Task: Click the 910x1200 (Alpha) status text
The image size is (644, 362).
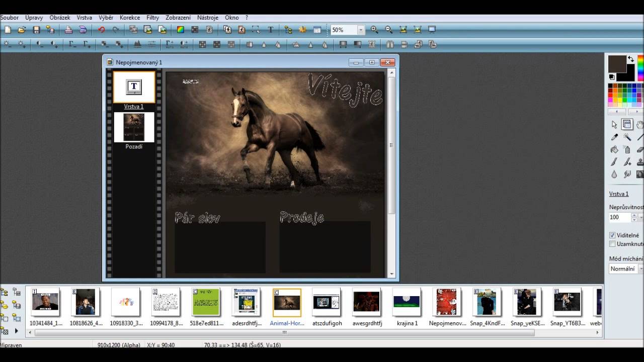Action: (x=119, y=345)
